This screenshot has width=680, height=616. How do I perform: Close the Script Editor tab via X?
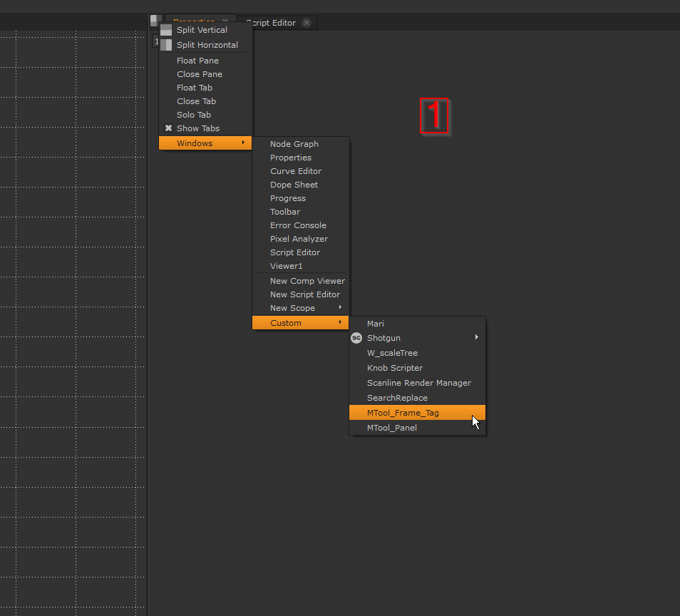pyautogui.click(x=306, y=23)
